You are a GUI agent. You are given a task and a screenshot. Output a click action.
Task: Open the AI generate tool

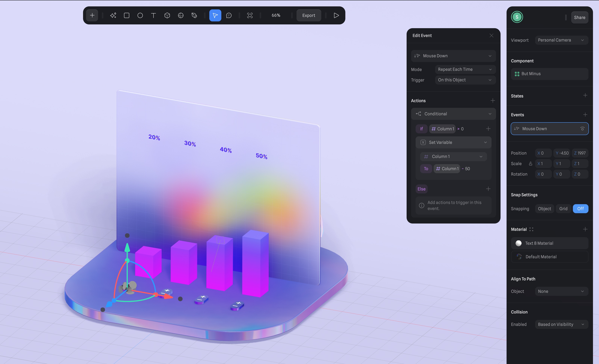[x=113, y=15]
